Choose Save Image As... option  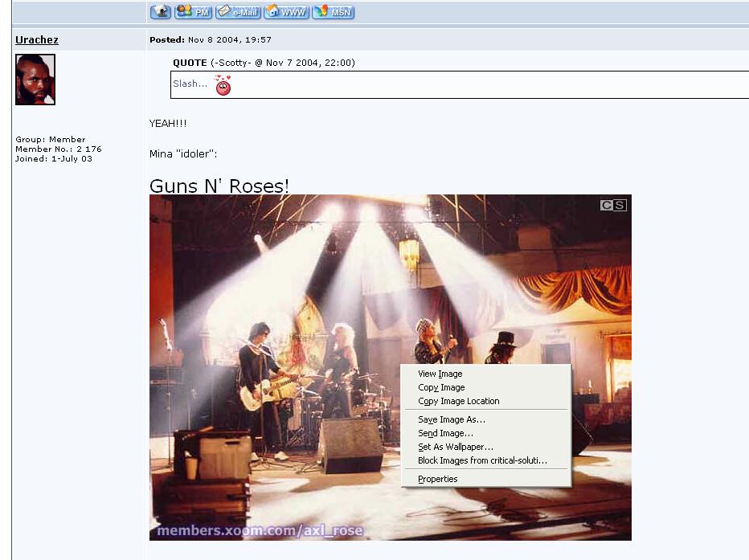point(451,419)
